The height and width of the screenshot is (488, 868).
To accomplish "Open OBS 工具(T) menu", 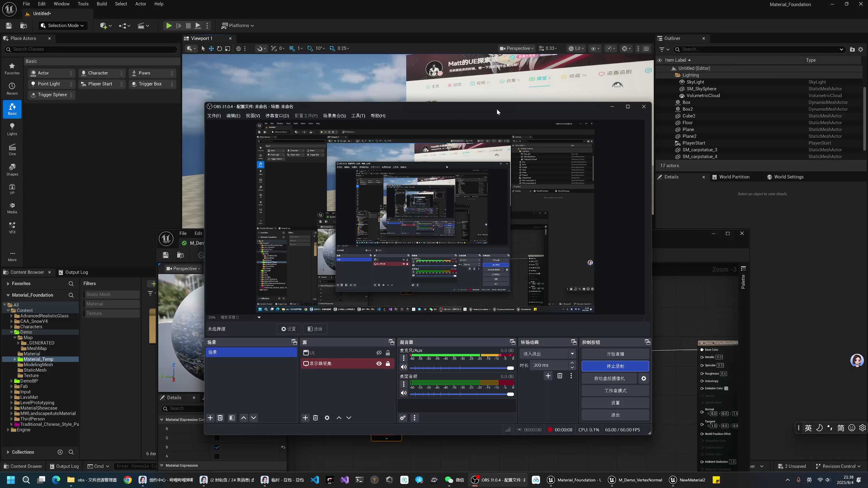I will click(358, 116).
